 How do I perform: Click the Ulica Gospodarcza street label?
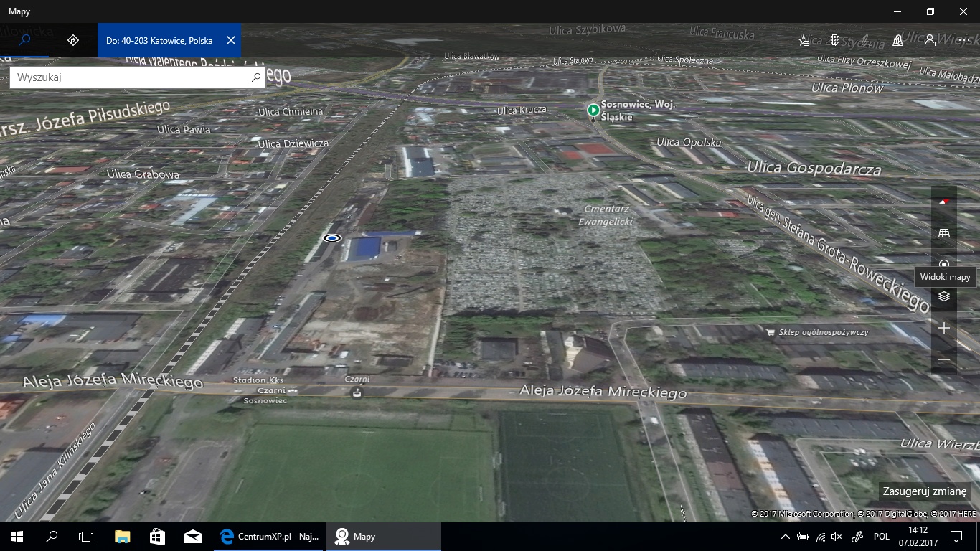point(814,169)
